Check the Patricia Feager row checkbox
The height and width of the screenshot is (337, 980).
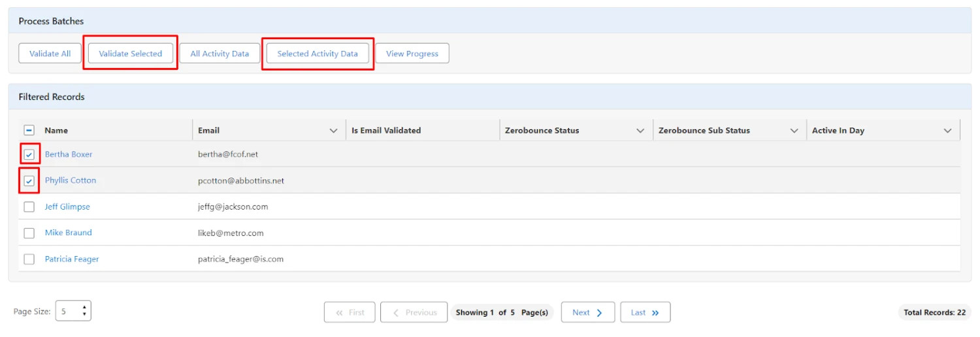[29, 259]
